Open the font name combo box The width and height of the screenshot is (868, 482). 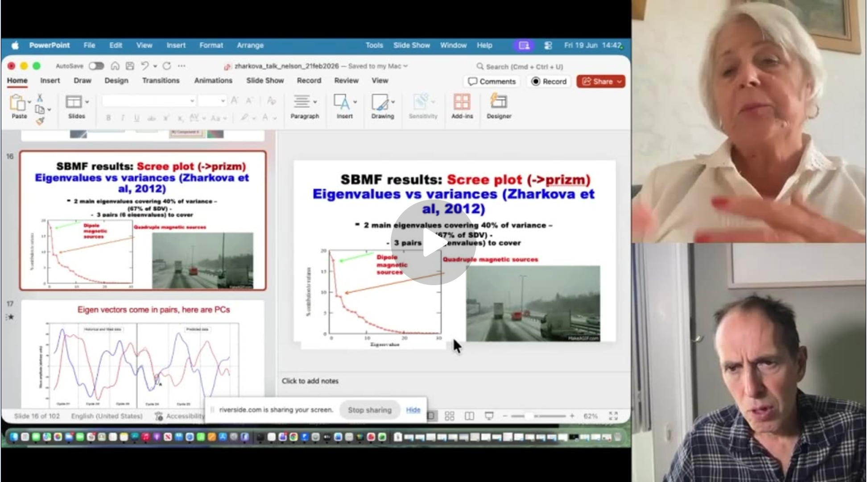(149, 101)
